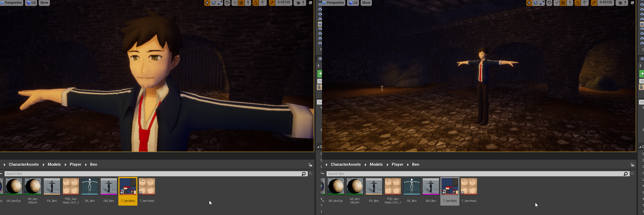Screen dimensions: 644x215
Task: Open camera speed 4 dropdown in right viewport
Action: [622, 3]
